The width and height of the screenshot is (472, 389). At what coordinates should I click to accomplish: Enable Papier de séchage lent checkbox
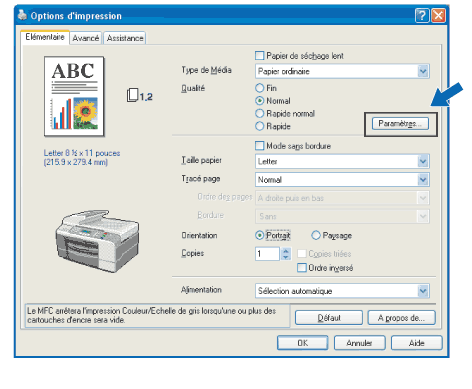(259, 55)
